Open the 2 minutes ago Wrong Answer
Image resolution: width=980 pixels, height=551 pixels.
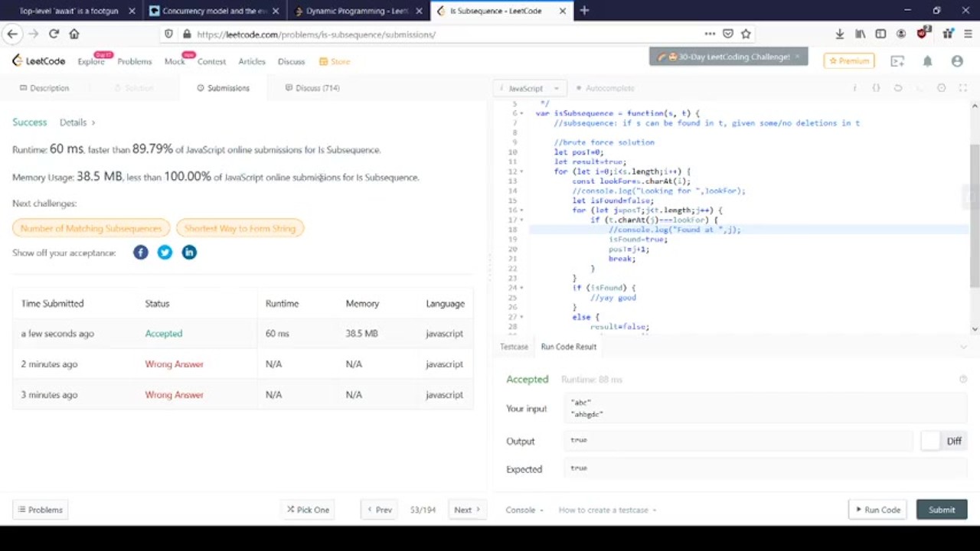click(175, 364)
